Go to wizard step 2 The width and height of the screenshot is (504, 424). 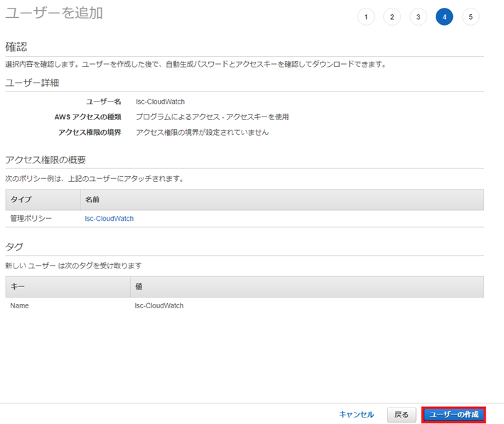(x=392, y=17)
